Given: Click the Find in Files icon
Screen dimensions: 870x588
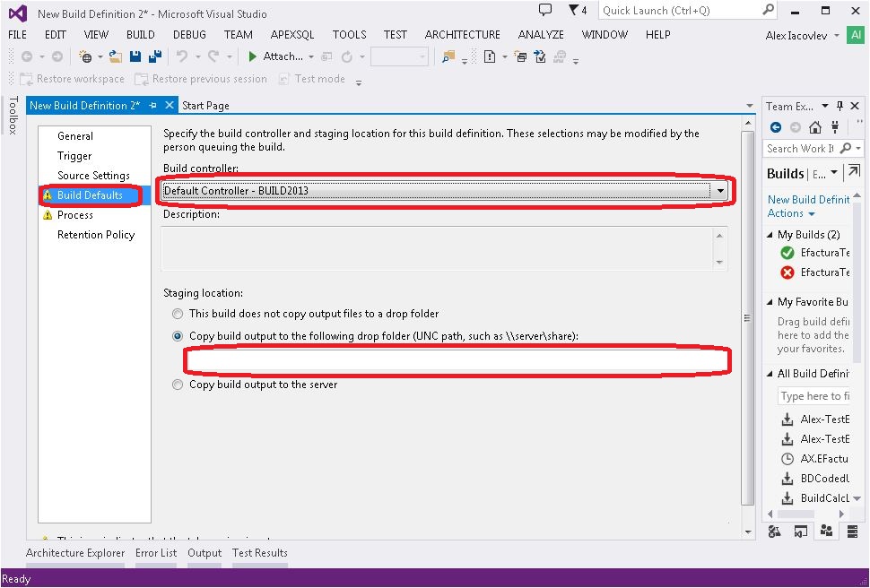Looking at the screenshot, I should (x=448, y=56).
